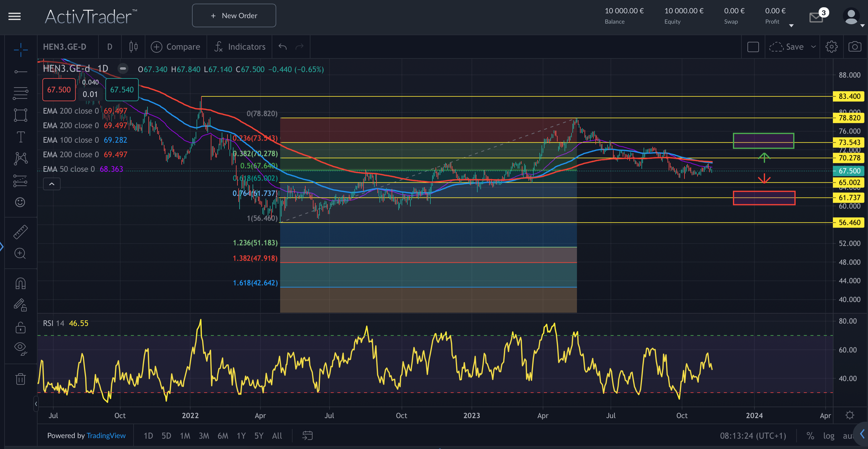Image resolution: width=868 pixels, height=449 pixels.
Task: Select the ruler measure tool
Action: point(20,232)
